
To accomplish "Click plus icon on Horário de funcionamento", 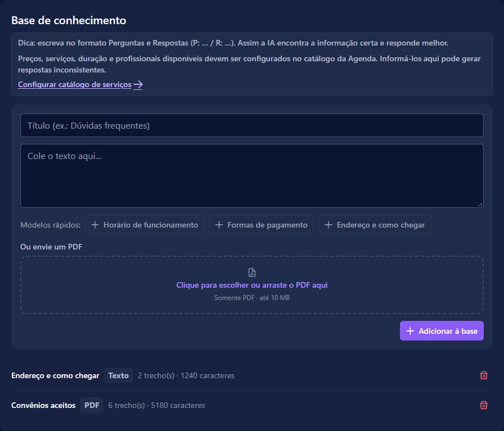I will [95, 225].
